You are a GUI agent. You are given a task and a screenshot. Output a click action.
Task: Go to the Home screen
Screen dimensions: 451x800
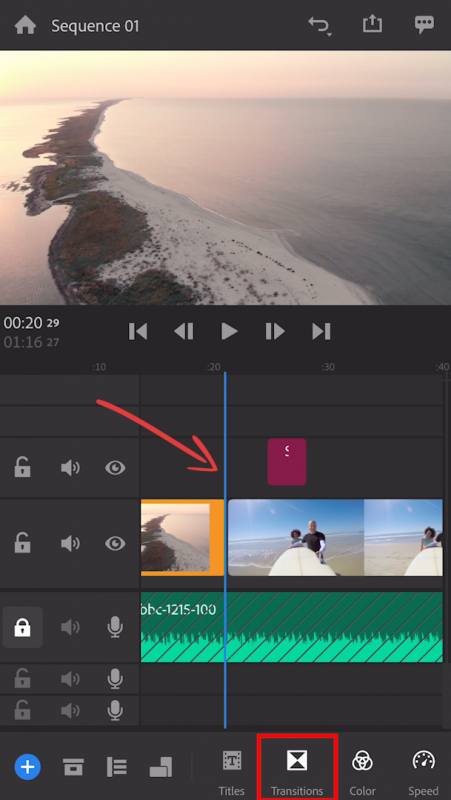tap(24, 25)
